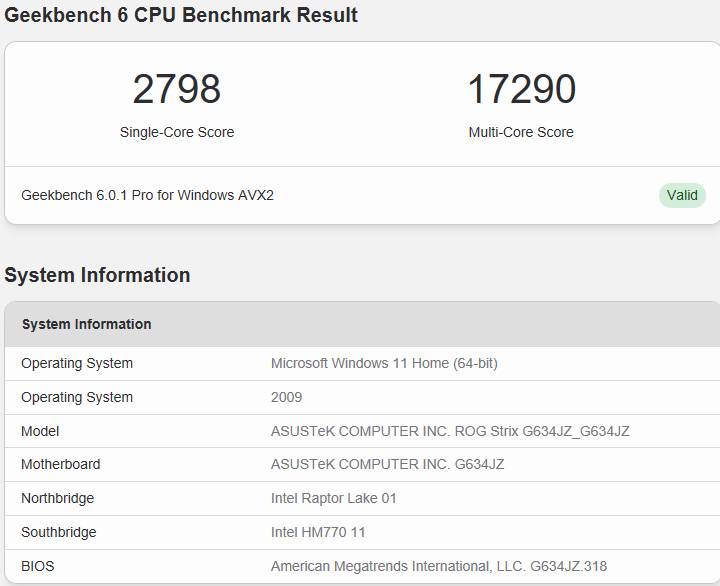The width and height of the screenshot is (720, 586).
Task: Select the Intel HM770 11 value
Action: 318,532
